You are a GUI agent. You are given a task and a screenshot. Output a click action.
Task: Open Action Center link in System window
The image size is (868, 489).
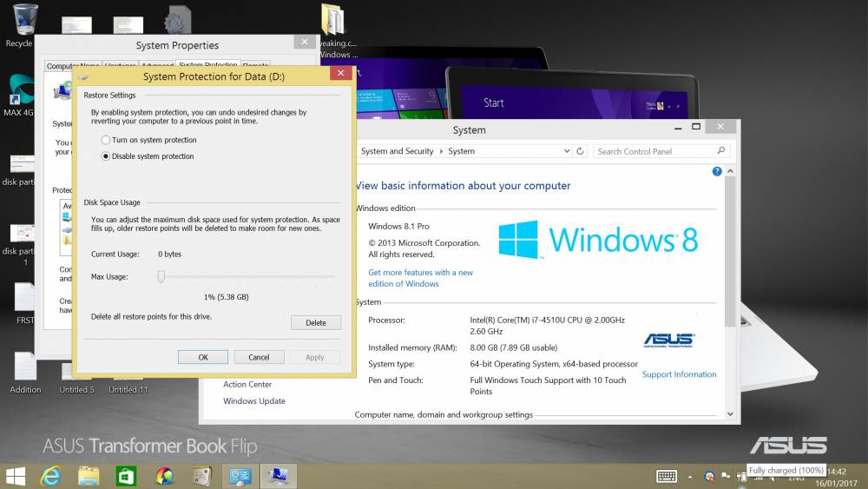[x=247, y=384]
